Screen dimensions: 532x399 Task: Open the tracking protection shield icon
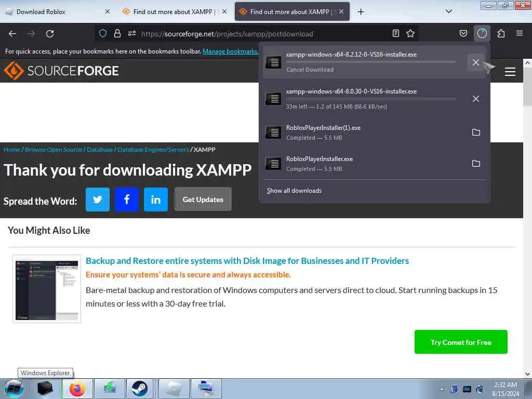103,33
